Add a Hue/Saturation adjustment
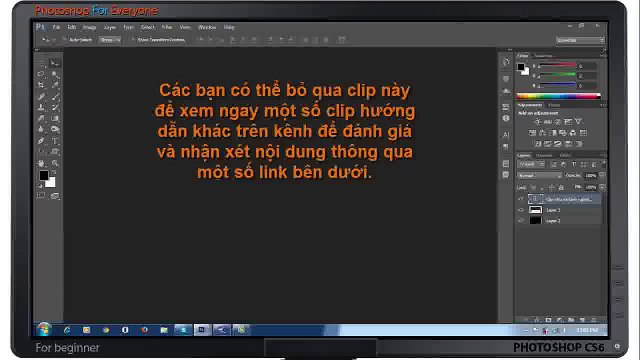This screenshot has width=640, height=360. tap(532, 133)
